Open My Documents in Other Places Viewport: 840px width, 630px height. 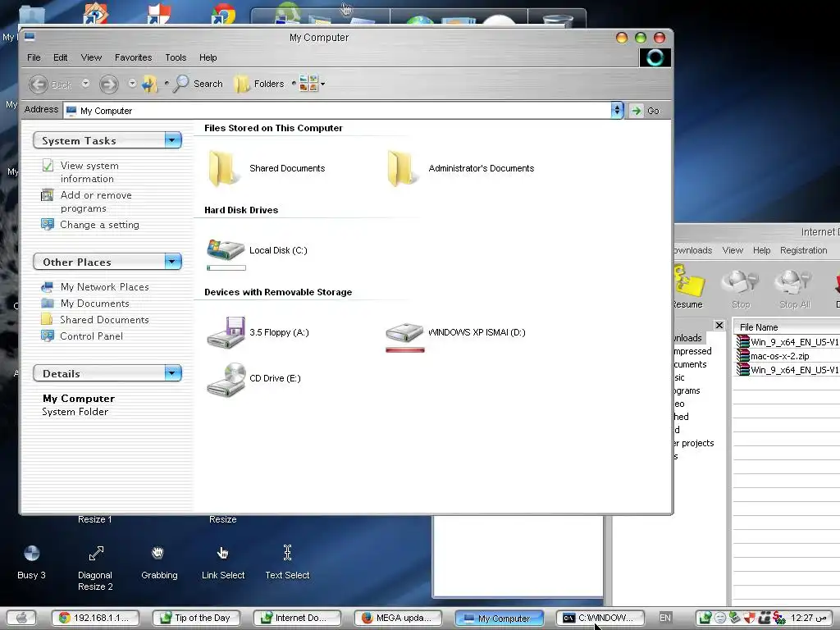tap(95, 304)
